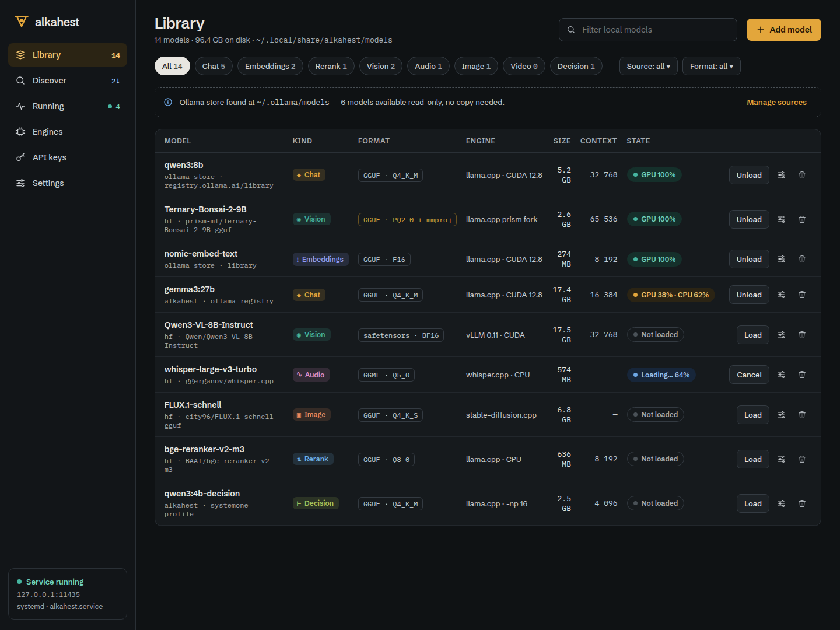
Task: Click the PQ2_0 + mmproj format tag
Action: (407, 220)
